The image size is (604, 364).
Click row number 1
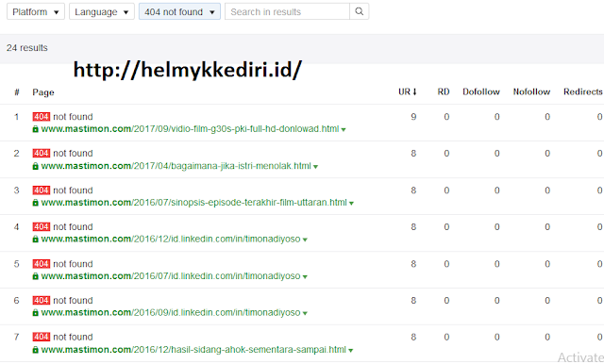coord(17,117)
